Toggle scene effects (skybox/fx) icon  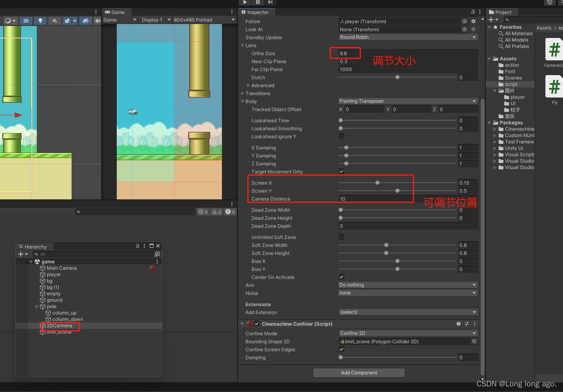(x=67, y=21)
